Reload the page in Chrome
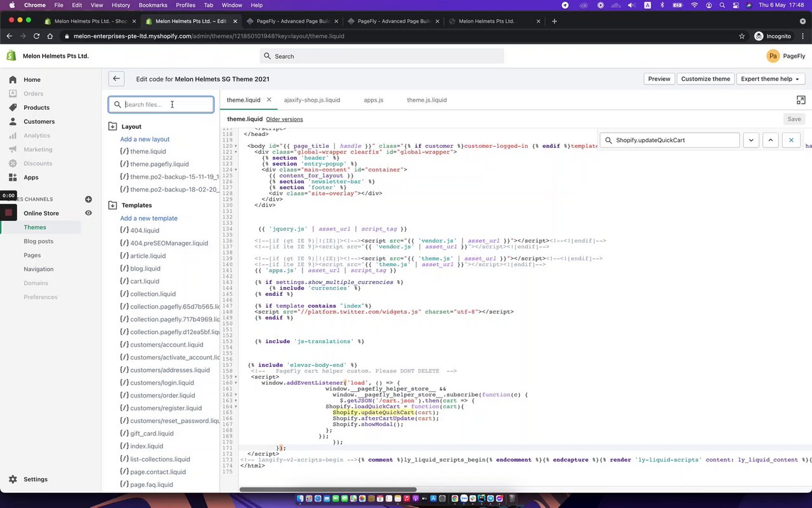Viewport: 812px width, 508px height. [x=36, y=36]
